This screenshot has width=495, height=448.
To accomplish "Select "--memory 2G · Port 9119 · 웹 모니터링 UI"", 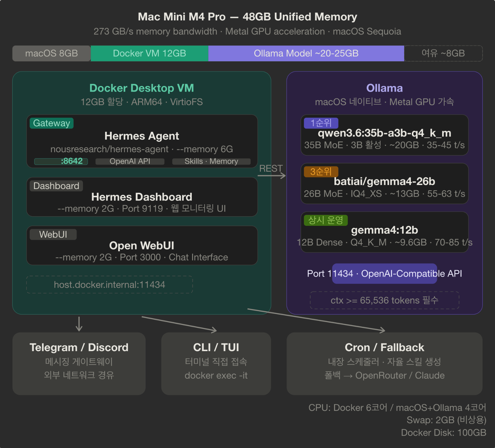I will 142,209.
